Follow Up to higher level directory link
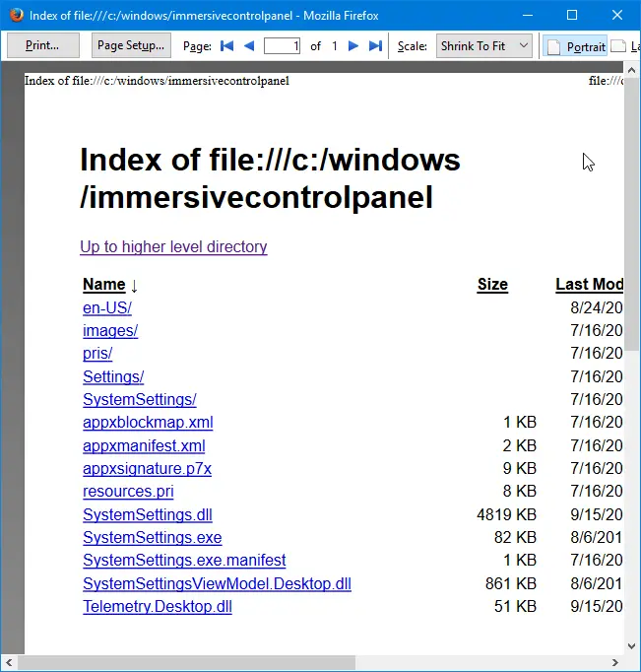The height and width of the screenshot is (672, 641). (173, 247)
